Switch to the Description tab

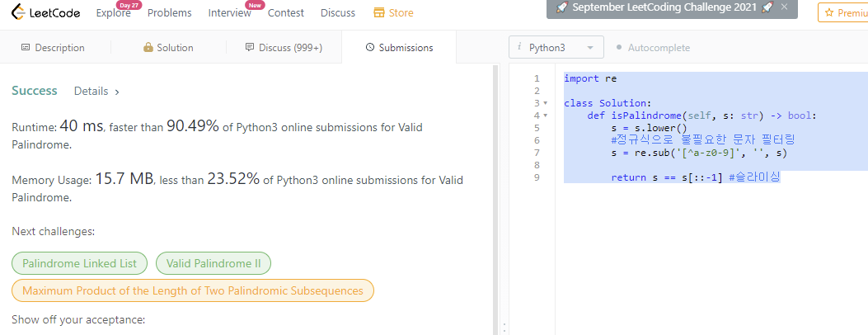pyautogui.click(x=53, y=48)
